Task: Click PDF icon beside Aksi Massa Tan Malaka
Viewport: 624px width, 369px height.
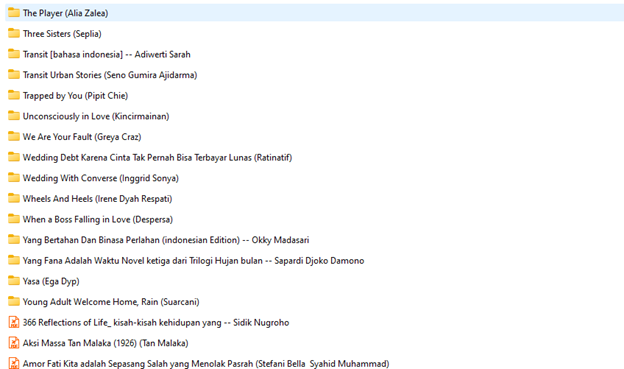Action: pos(14,343)
